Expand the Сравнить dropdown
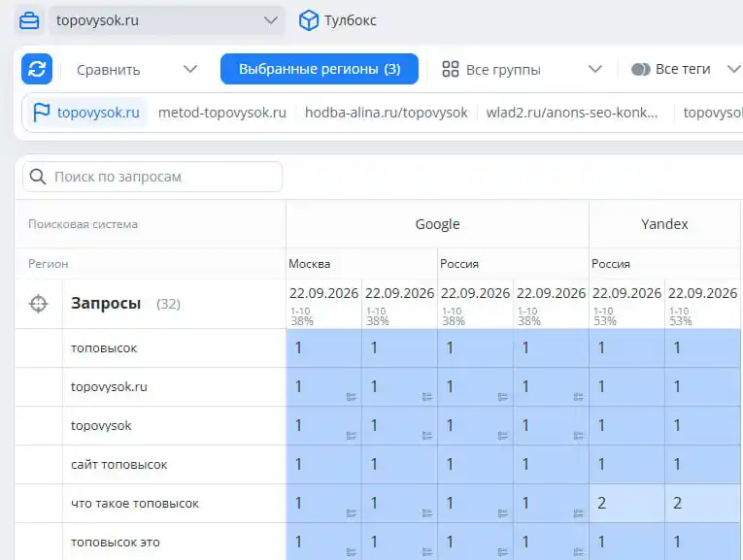This screenshot has width=743, height=560. 137,70
